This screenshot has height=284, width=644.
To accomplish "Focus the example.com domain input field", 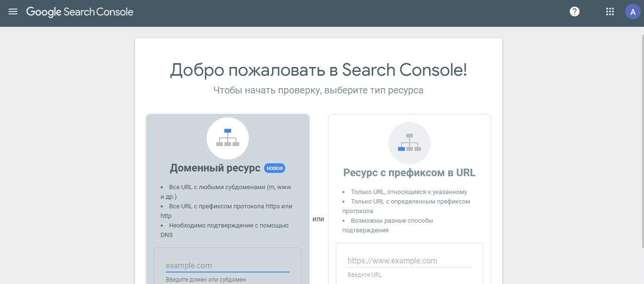I will point(228,266).
